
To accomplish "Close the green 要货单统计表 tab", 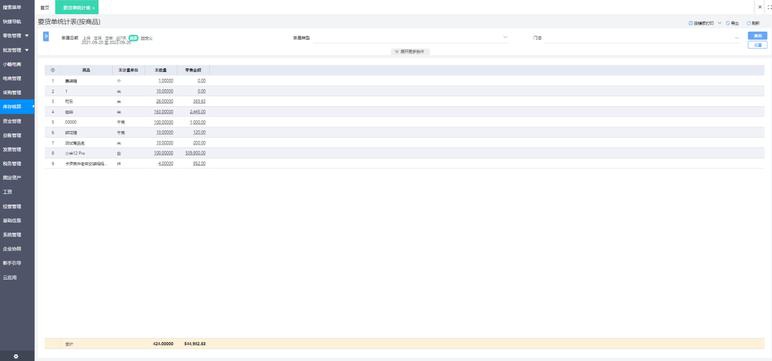I will coord(94,8).
